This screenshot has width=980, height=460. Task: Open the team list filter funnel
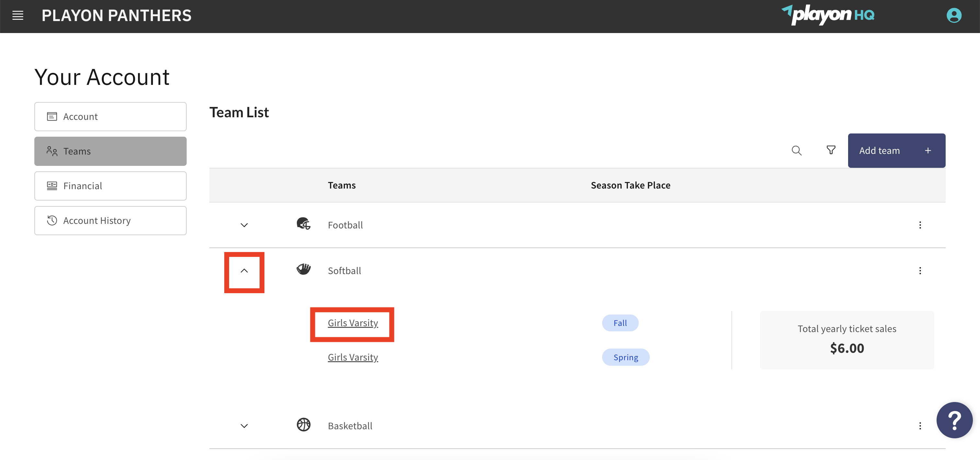point(831,150)
